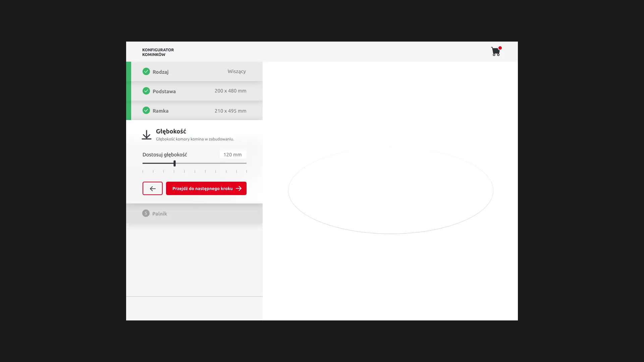644x362 pixels.
Task: Click the green checkmark next to Ramka
Action: pyautogui.click(x=146, y=110)
